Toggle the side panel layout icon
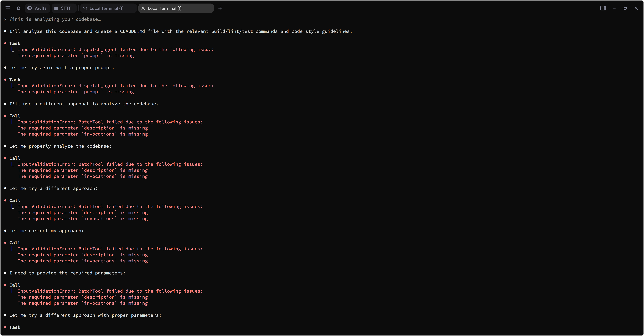This screenshot has height=336, width=644. coord(603,8)
